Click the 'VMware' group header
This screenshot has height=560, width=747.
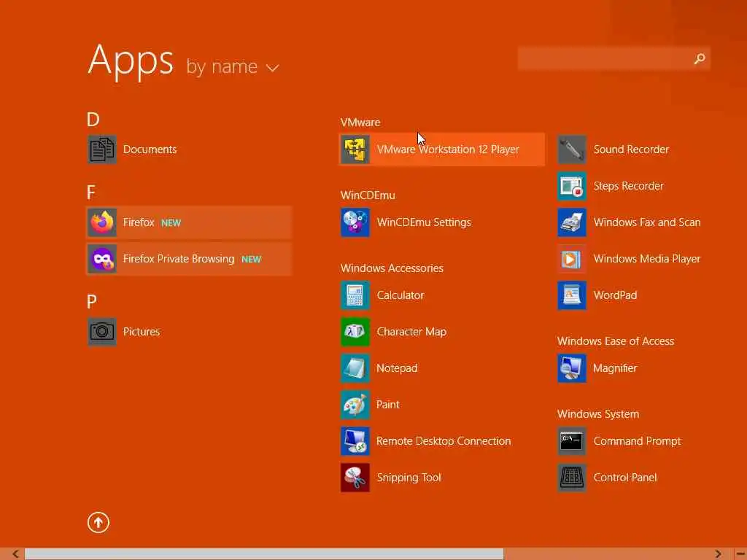click(360, 122)
